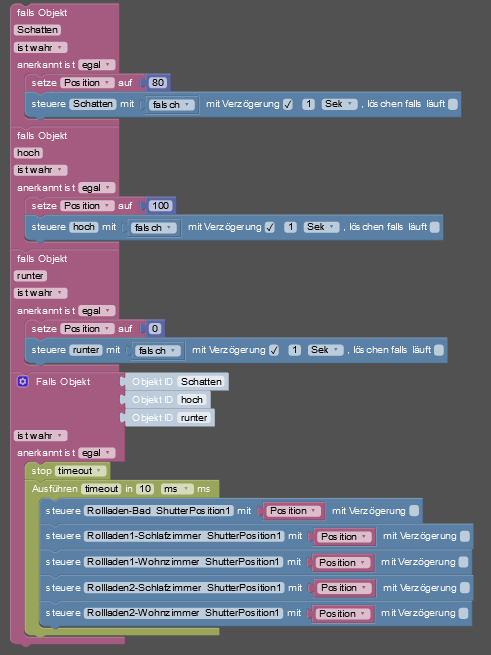
Task: Select the Rollladen-Bad ShutterPosition1 object field
Action: pos(159,510)
